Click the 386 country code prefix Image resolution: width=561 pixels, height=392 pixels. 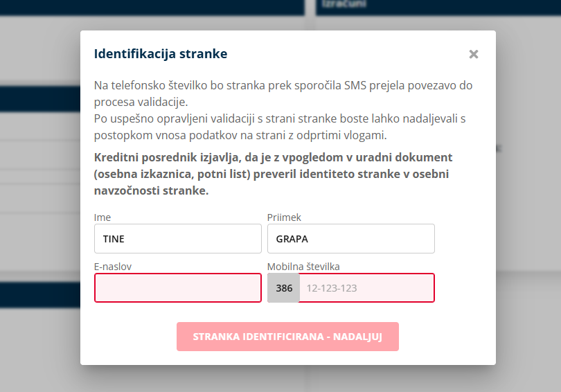[284, 288]
